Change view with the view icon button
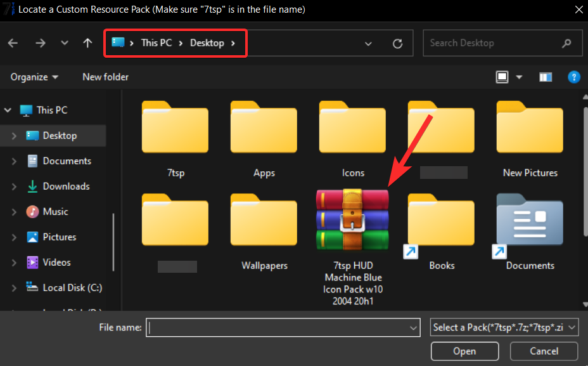 (x=502, y=77)
